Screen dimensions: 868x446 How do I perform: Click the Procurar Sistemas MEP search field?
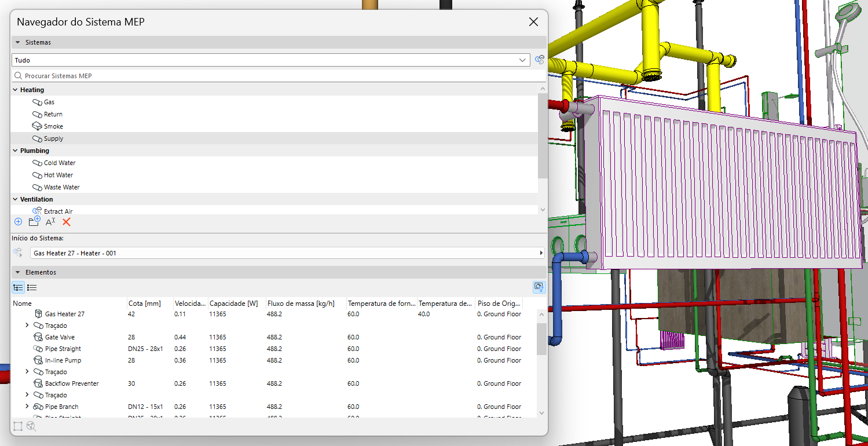pos(278,76)
